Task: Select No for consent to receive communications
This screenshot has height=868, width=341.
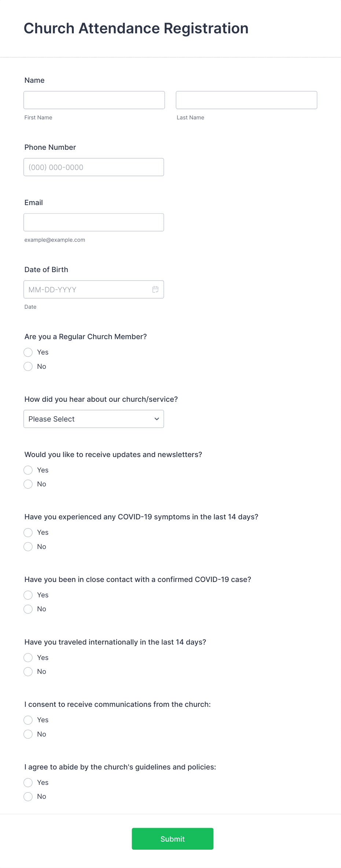Action: (28, 734)
